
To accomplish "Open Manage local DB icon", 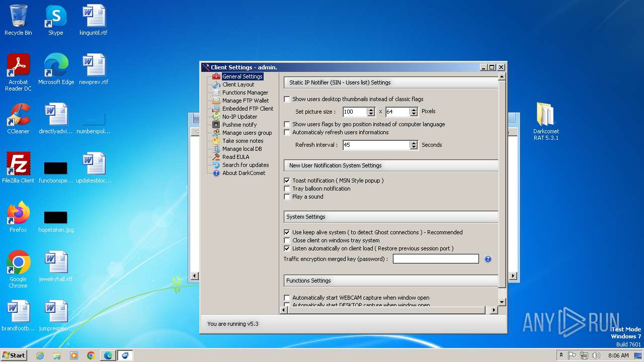I will [216, 149].
